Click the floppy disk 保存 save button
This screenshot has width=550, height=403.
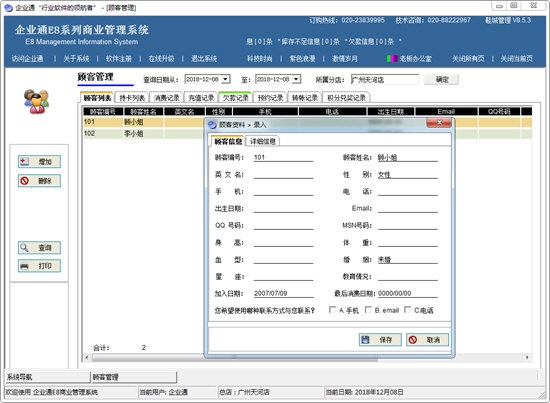[x=380, y=340]
